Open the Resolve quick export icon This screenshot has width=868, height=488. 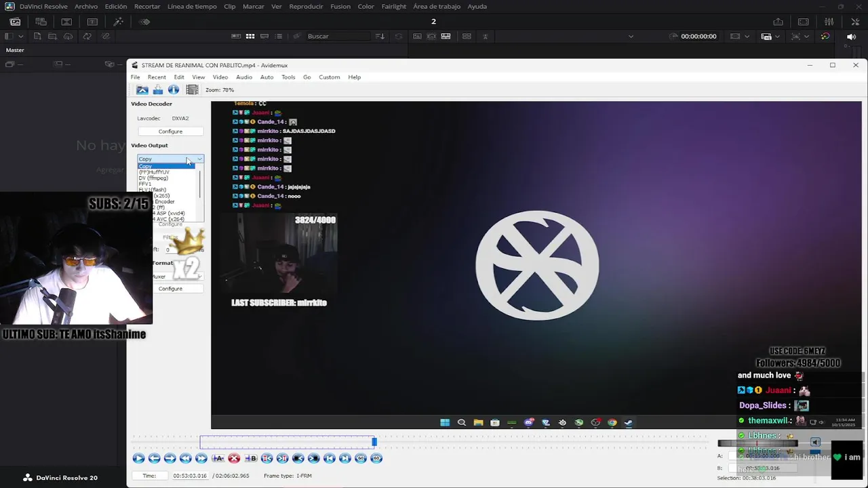pos(778,22)
